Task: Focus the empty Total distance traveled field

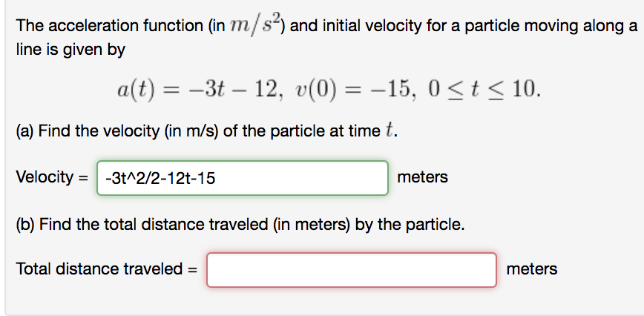Action: (x=352, y=269)
